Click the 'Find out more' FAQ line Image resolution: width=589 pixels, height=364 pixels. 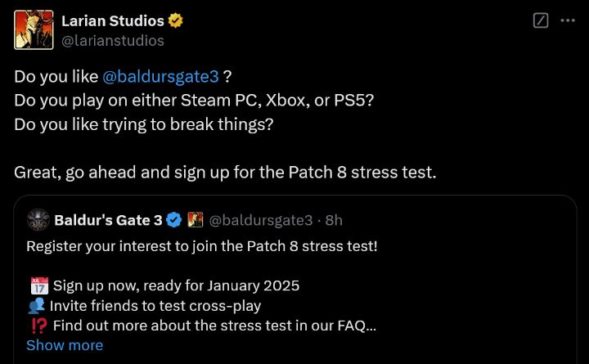coord(214,326)
